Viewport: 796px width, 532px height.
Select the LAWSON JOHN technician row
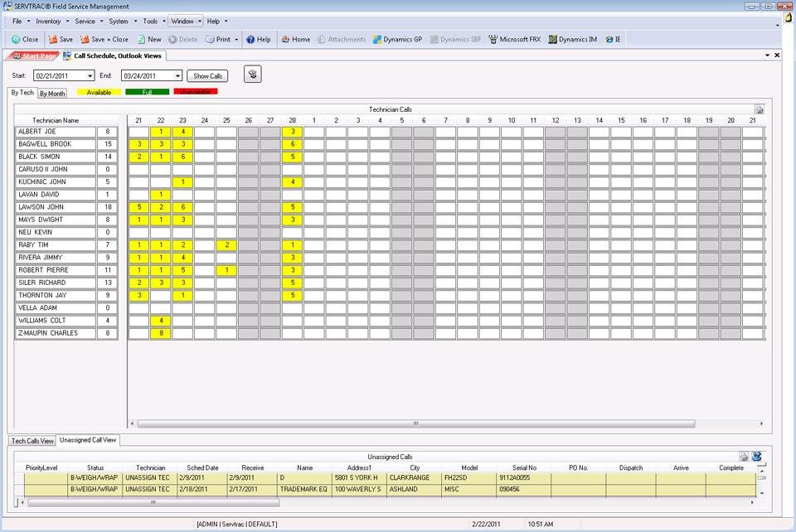pyautogui.click(x=55, y=207)
